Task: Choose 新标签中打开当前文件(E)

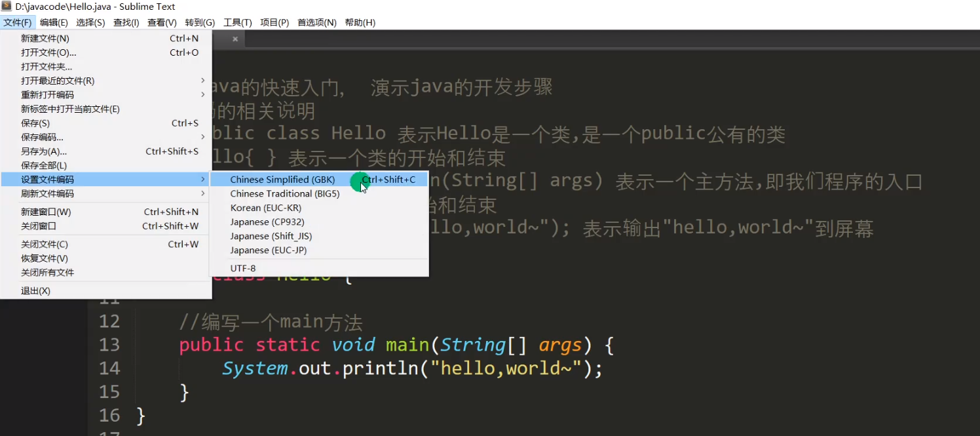Action: click(106, 109)
